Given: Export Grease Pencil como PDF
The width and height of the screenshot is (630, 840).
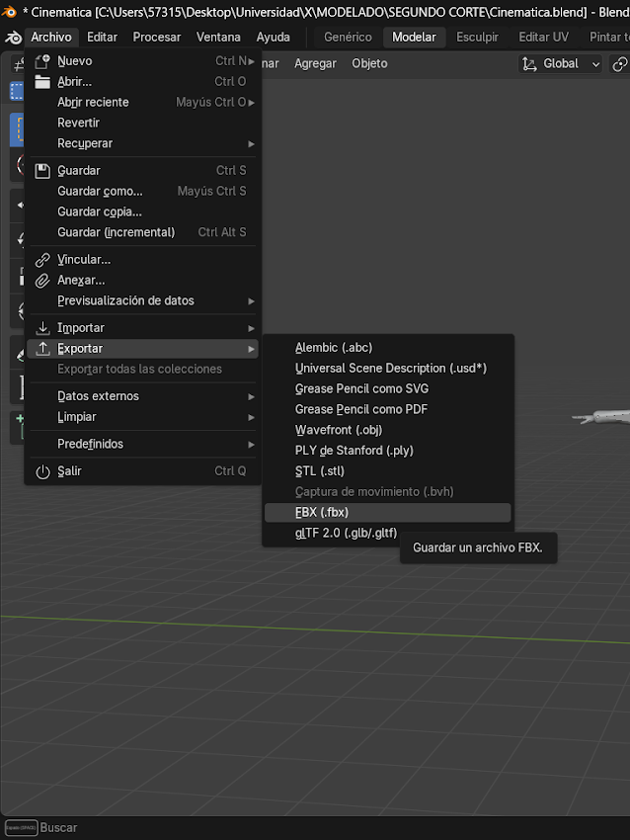Looking at the screenshot, I should click(387, 409).
